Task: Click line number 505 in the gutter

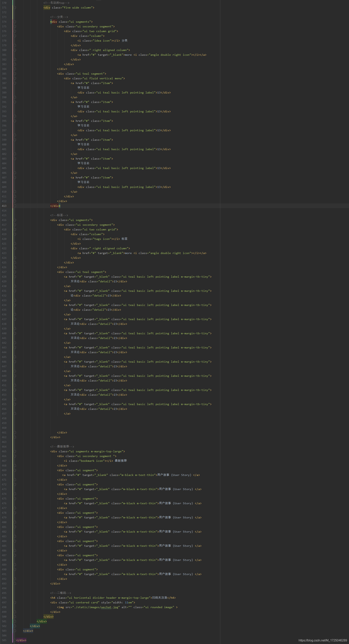Action: (x=4, y=640)
